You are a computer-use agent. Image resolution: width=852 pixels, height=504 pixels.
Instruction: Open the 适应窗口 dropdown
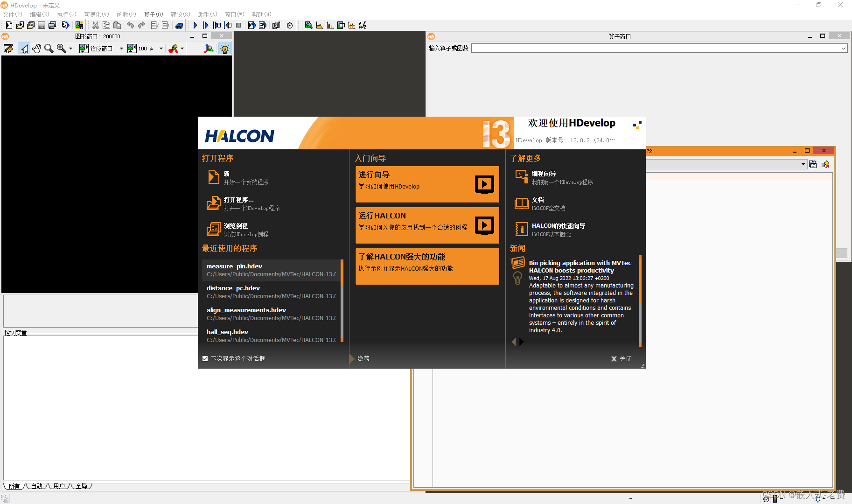(x=121, y=49)
